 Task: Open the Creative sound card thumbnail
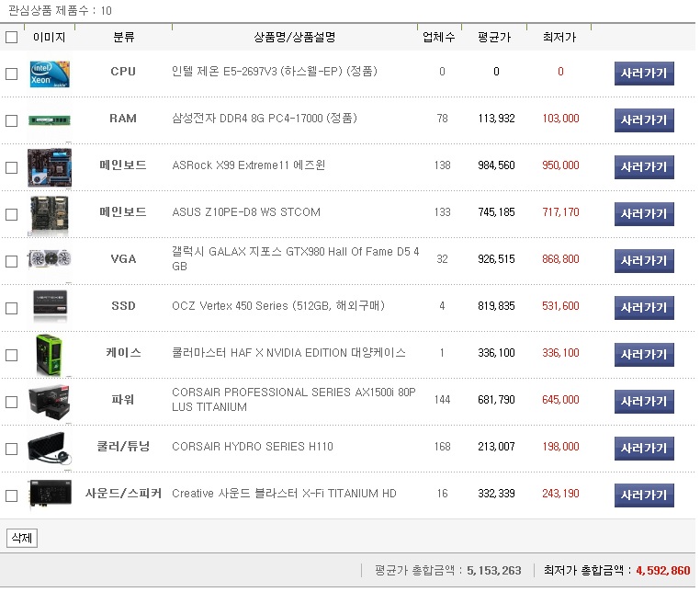click(x=50, y=495)
